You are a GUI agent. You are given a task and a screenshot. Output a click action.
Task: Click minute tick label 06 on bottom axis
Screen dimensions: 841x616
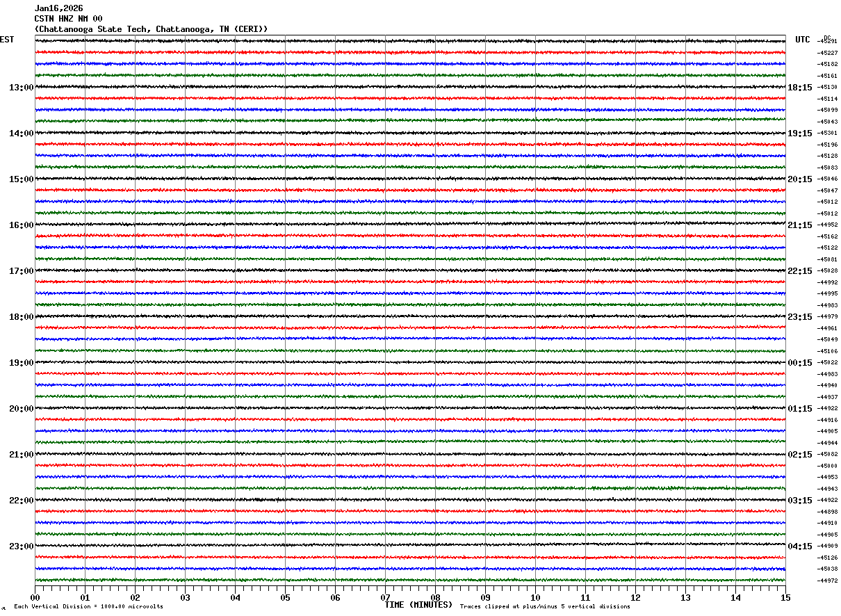[x=335, y=597]
